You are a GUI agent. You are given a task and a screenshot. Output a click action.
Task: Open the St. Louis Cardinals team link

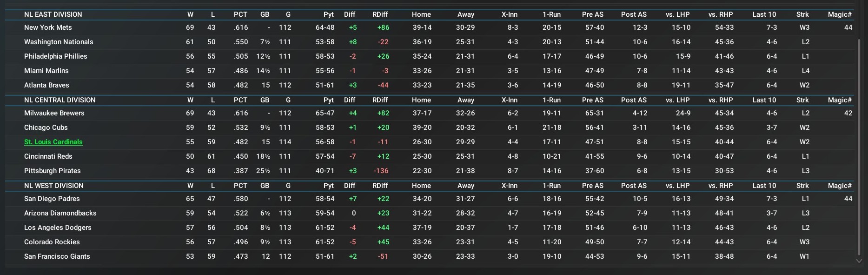point(53,142)
